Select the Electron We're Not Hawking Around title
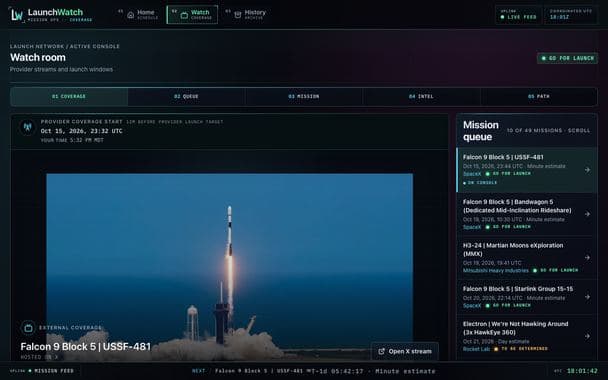608x380 pixels. pyautogui.click(x=515, y=328)
